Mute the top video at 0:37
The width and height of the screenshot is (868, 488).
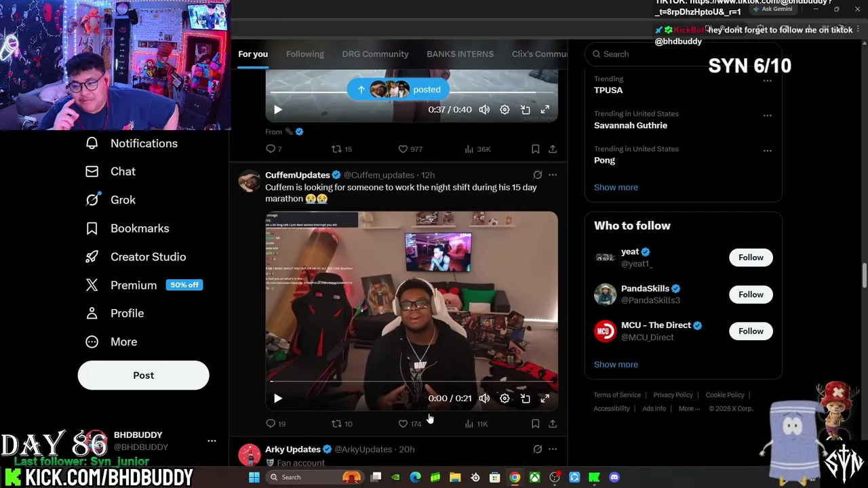click(484, 109)
